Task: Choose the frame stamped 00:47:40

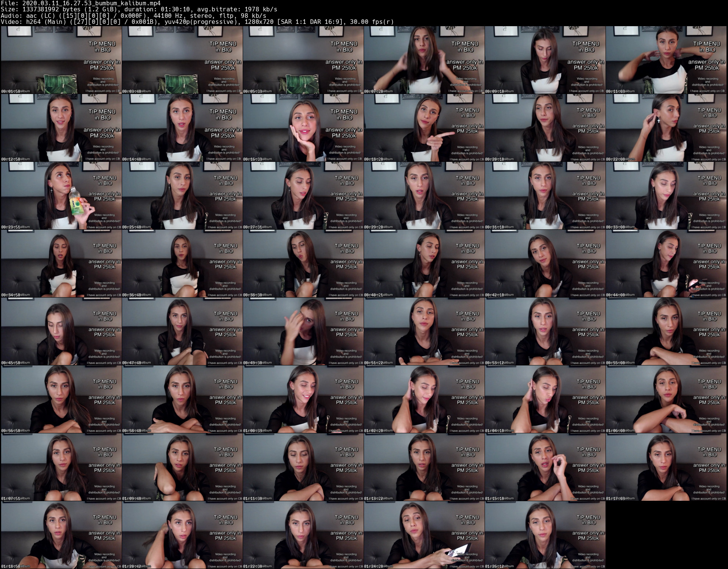Action: point(182,331)
